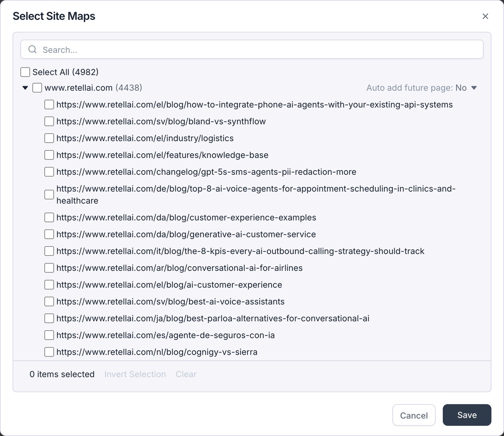Check the generative-ai-customer-service checkbox
504x436 pixels.
[49, 234]
